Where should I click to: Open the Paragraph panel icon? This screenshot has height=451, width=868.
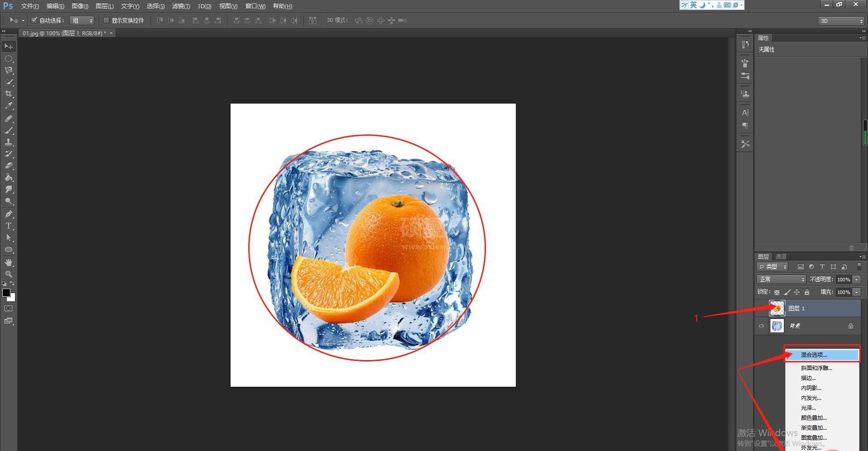(x=745, y=126)
